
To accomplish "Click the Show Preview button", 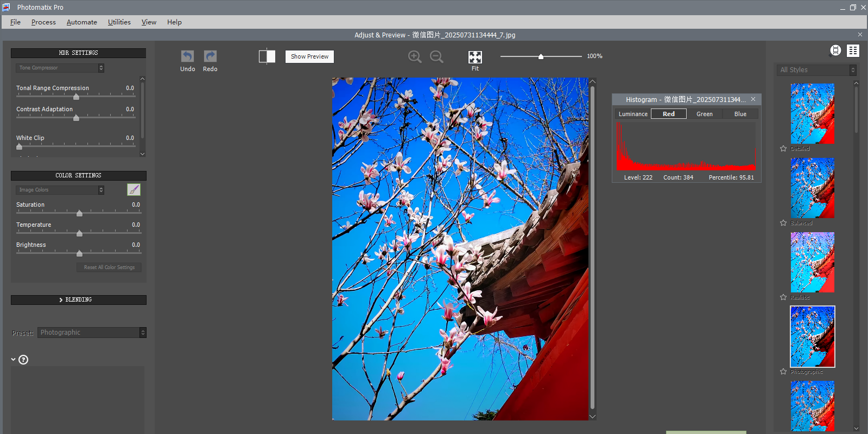I will click(309, 56).
